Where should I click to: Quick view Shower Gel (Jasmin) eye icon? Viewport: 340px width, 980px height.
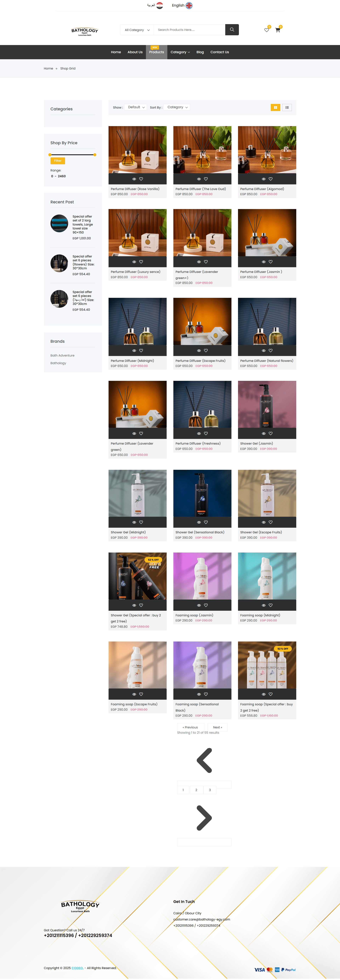tap(264, 434)
